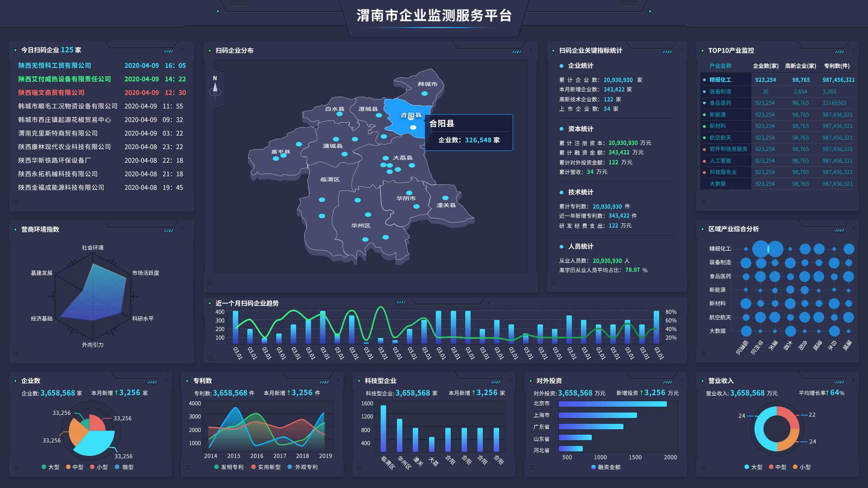Click menu lines icon in 扫码企业分布 panel

pos(210,283)
